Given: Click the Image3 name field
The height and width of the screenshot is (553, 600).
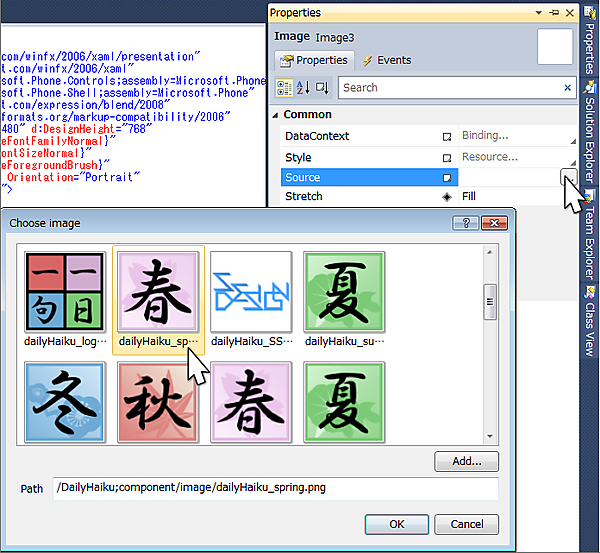Looking at the screenshot, I should (x=335, y=38).
